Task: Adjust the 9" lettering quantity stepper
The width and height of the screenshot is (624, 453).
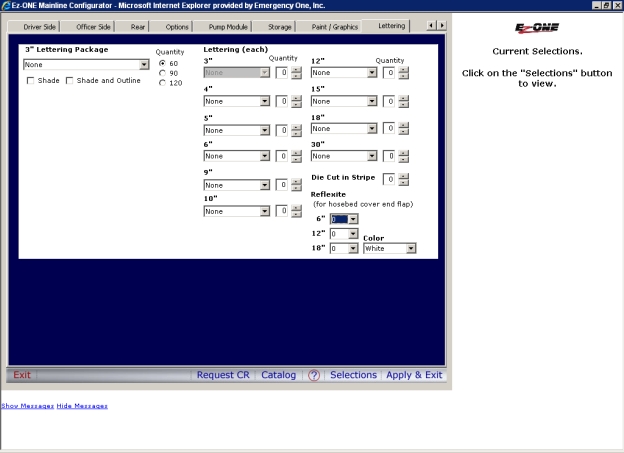Action: coord(296,185)
